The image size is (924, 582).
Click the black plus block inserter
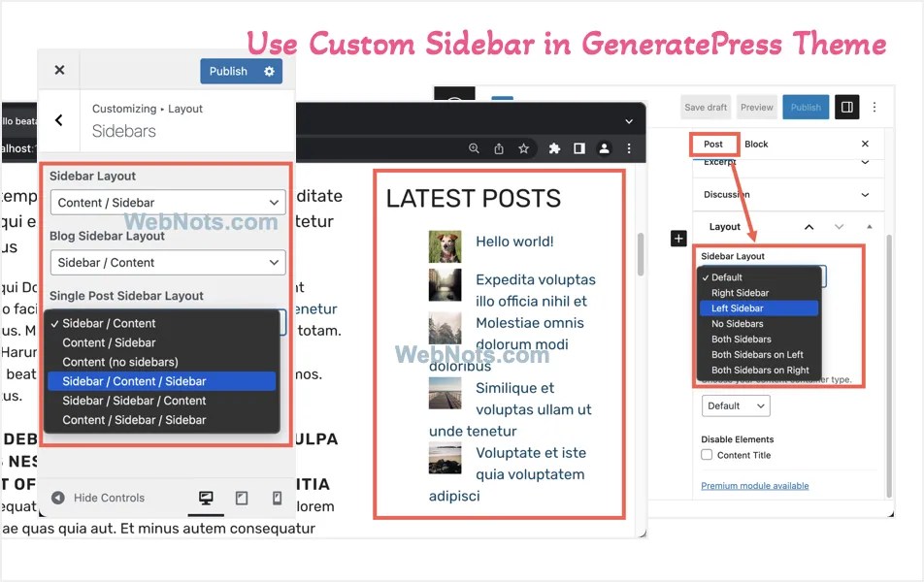[678, 239]
